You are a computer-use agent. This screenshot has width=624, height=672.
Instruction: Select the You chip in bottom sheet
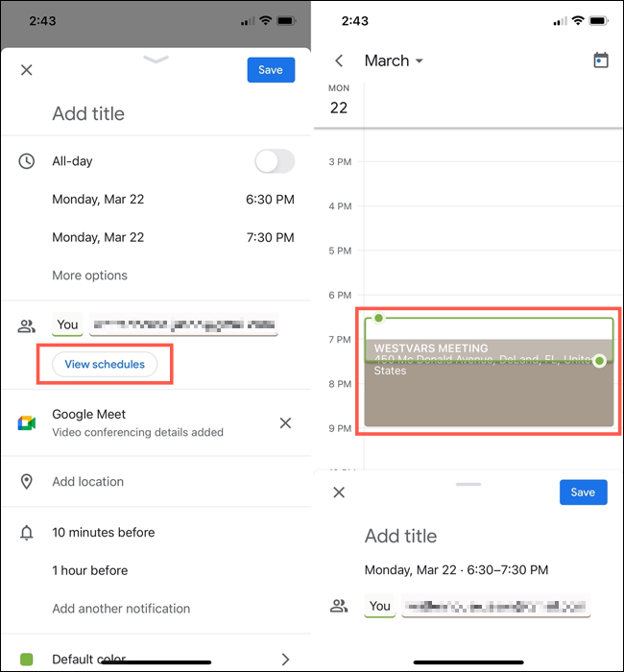(380, 606)
